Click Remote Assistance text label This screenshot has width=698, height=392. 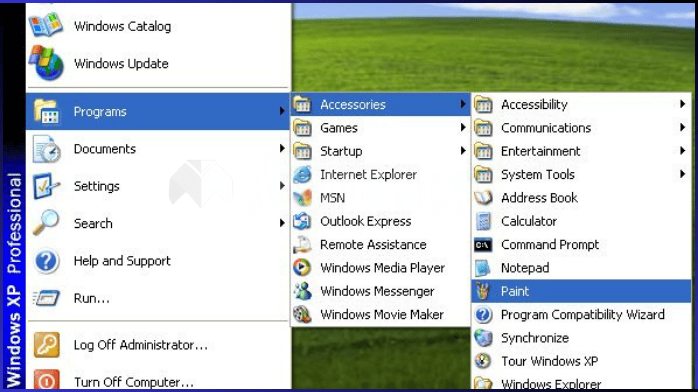[373, 244]
